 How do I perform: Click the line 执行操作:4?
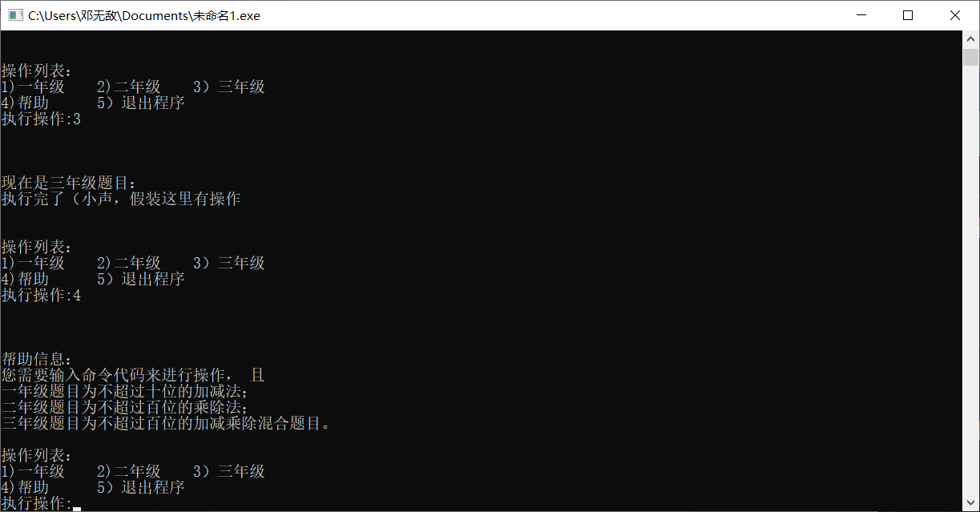pos(41,296)
